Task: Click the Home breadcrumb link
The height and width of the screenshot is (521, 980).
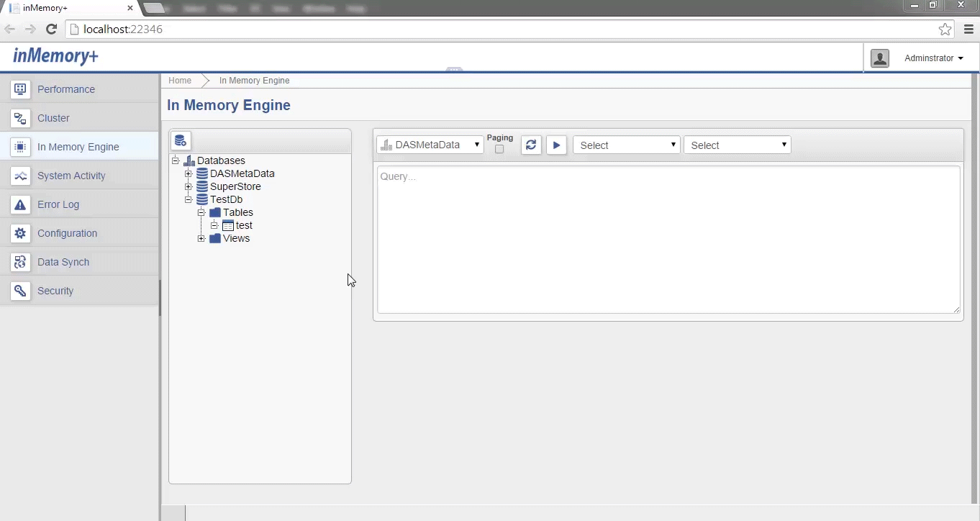Action: click(180, 81)
